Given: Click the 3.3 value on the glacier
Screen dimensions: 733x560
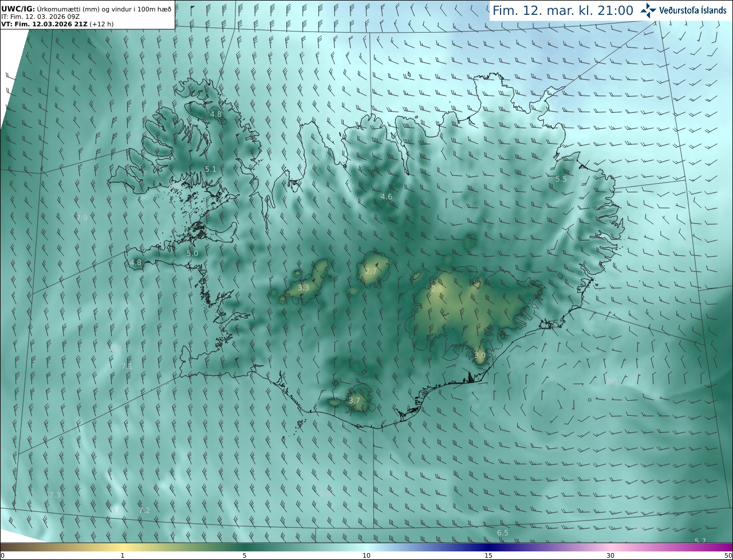Looking at the screenshot, I should [304, 287].
